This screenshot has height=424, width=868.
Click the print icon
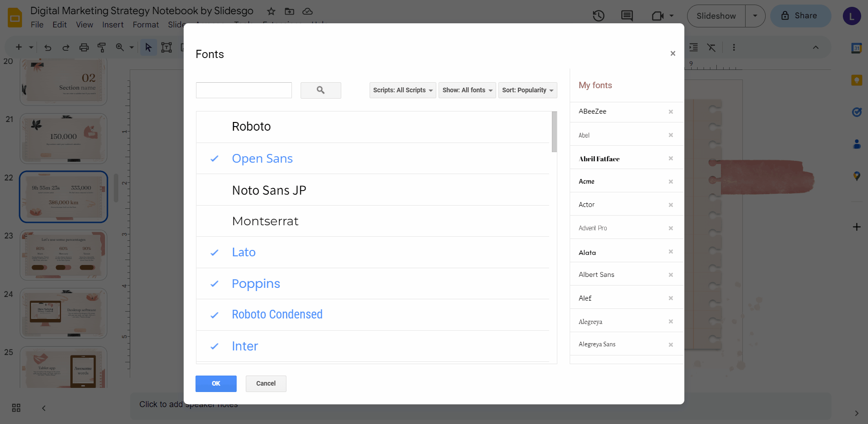tap(84, 47)
